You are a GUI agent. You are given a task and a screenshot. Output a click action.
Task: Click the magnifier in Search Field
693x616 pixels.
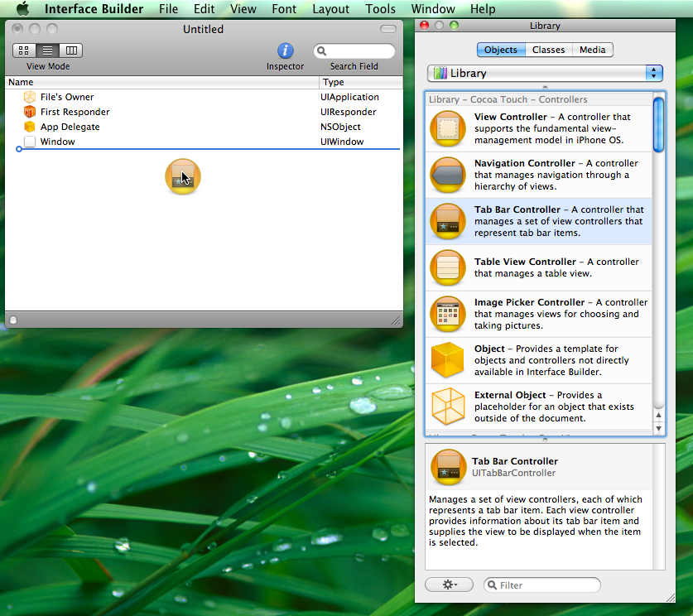click(322, 51)
